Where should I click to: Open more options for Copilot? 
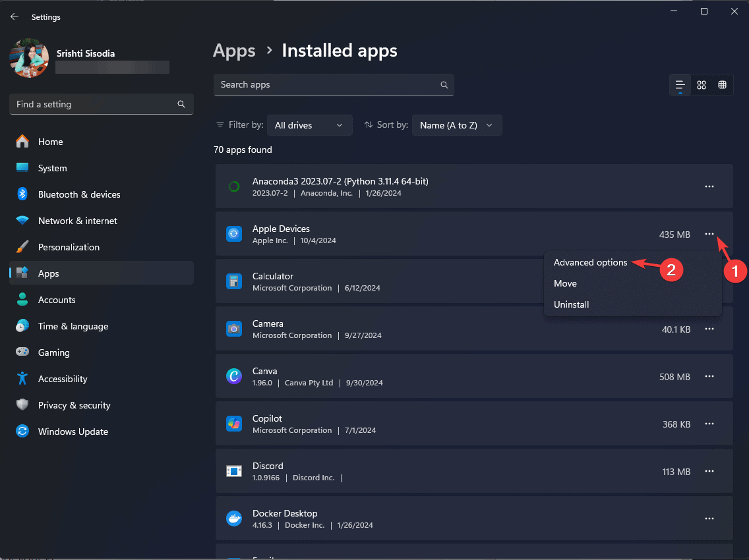709,424
